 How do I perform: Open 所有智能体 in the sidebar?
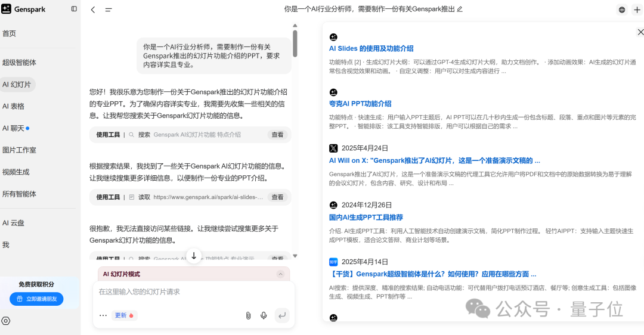(19, 194)
